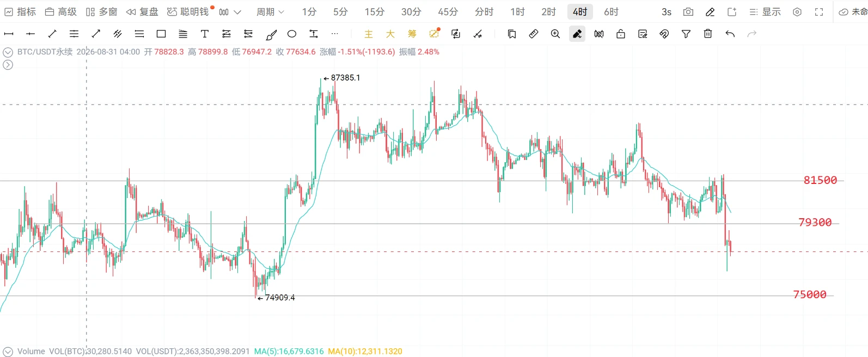Open the filter funnel tool
This screenshot has width=868, height=357.
tap(686, 34)
